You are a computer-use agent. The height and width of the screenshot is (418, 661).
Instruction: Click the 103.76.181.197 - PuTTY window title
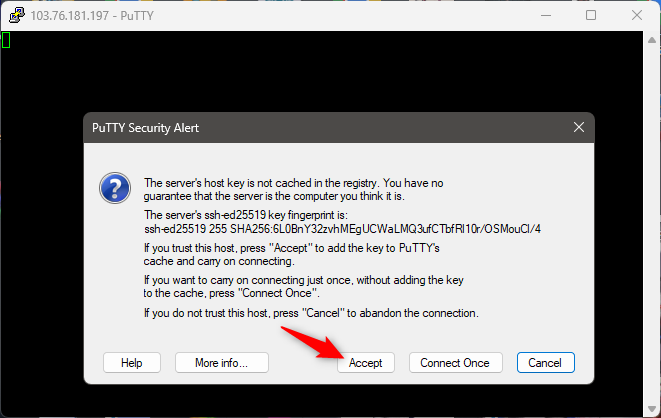(x=92, y=16)
